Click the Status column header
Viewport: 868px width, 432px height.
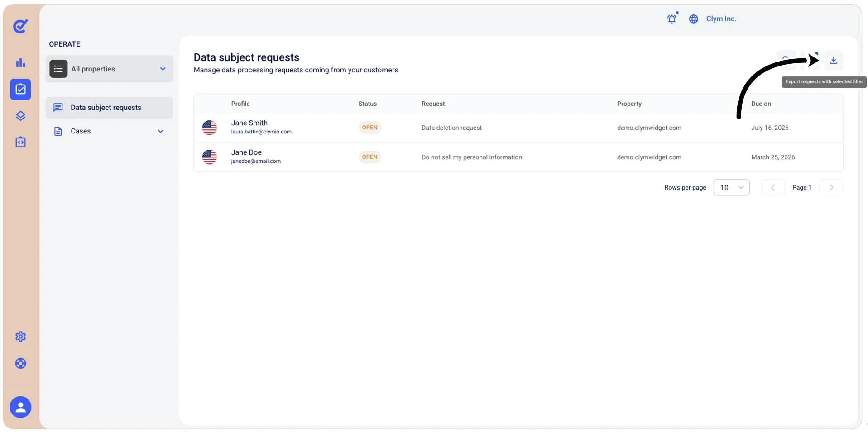(367, 104)
